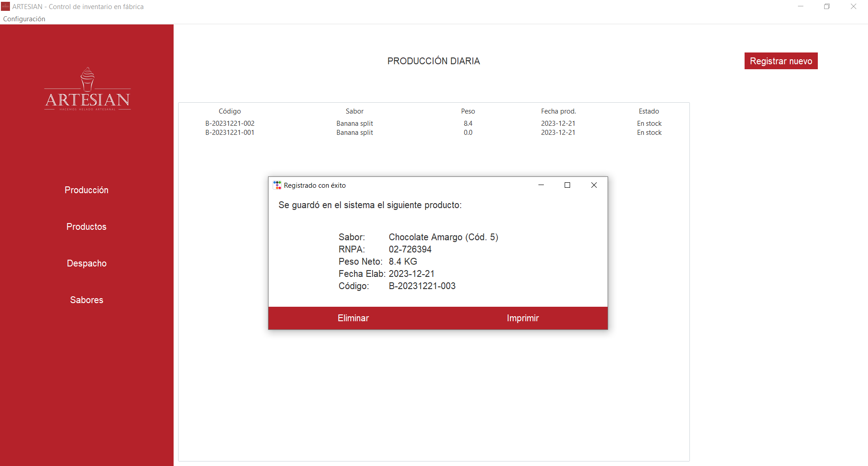Click Imprimir to print the product
Viewport: 868px width, 466px height.
[523, 318]
